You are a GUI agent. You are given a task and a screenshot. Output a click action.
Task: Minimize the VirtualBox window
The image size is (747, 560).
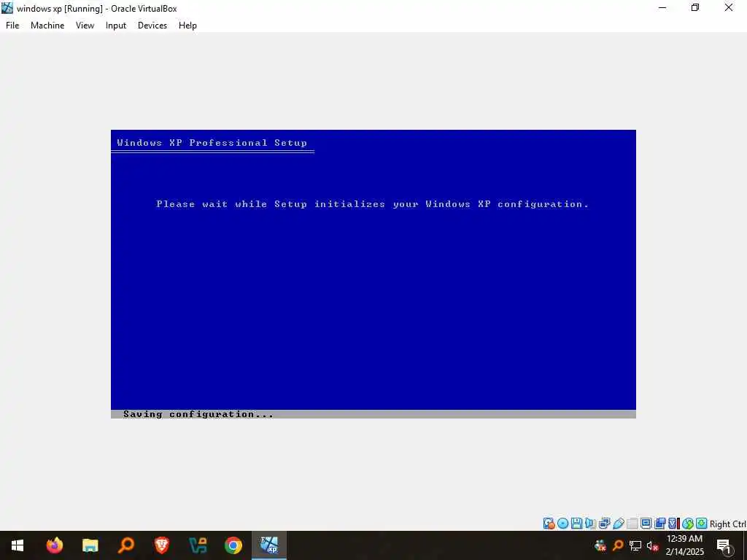[662, 7]
